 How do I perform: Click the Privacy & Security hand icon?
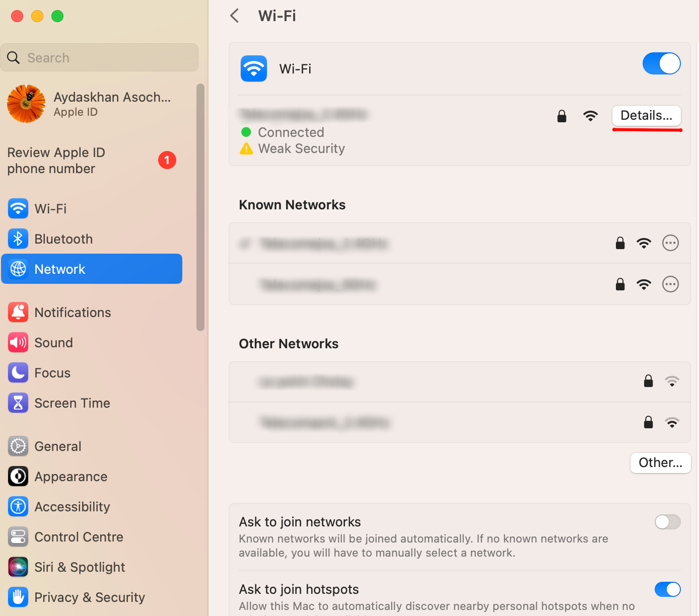point(18,597)
